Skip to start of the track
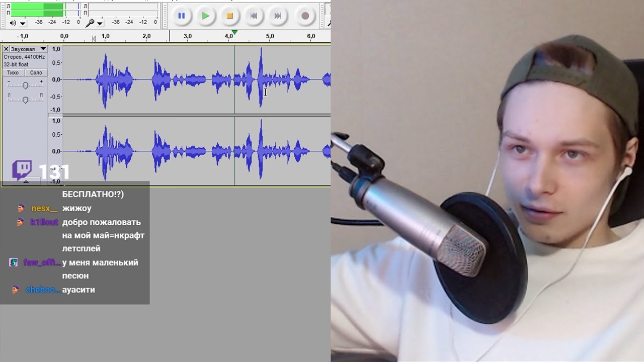Screen dimensions: 644x362 point(254,16)
